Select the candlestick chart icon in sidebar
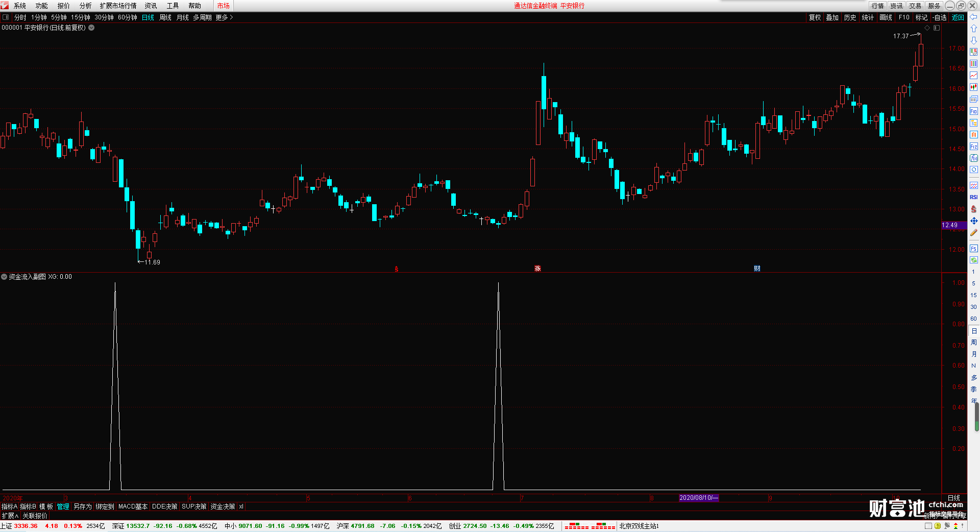Screen dimensions: 980x532 pos(973,87)
